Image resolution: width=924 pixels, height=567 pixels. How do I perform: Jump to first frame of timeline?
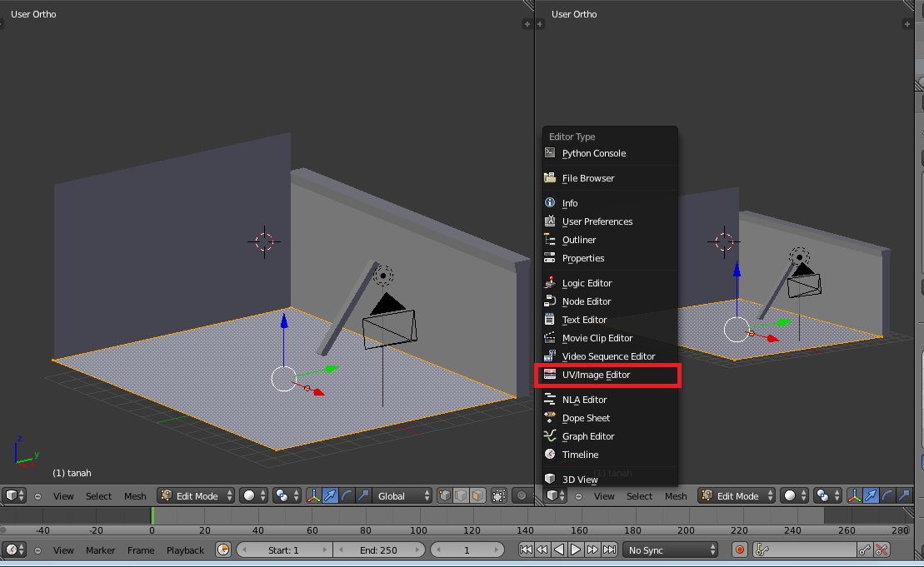pos(526,550)
